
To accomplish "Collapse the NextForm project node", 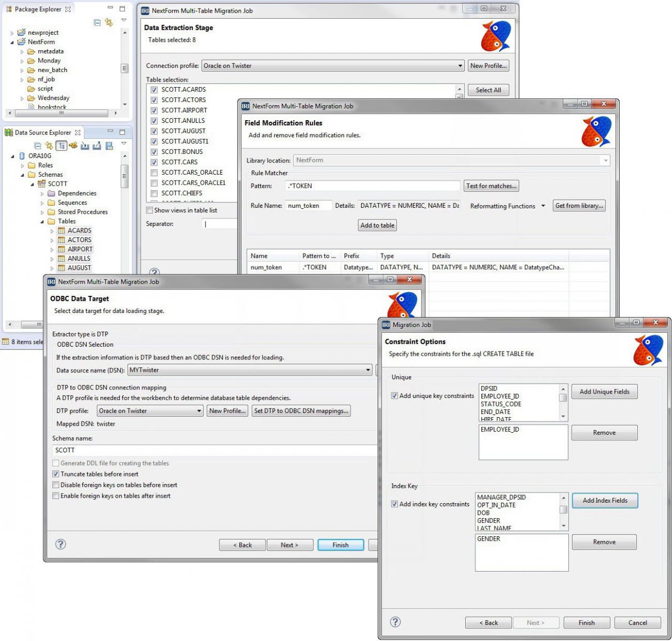I will pos(12,42).
